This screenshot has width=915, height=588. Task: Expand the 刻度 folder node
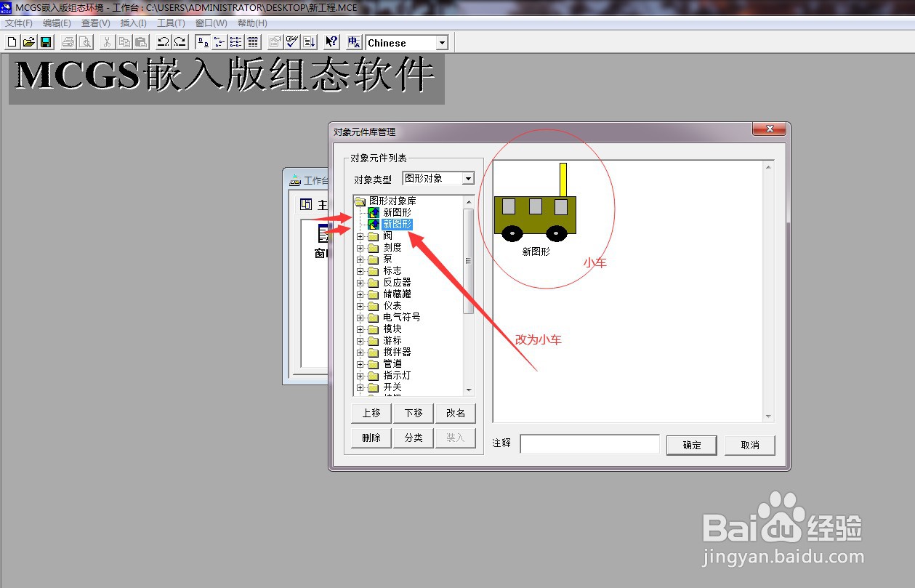360,248
